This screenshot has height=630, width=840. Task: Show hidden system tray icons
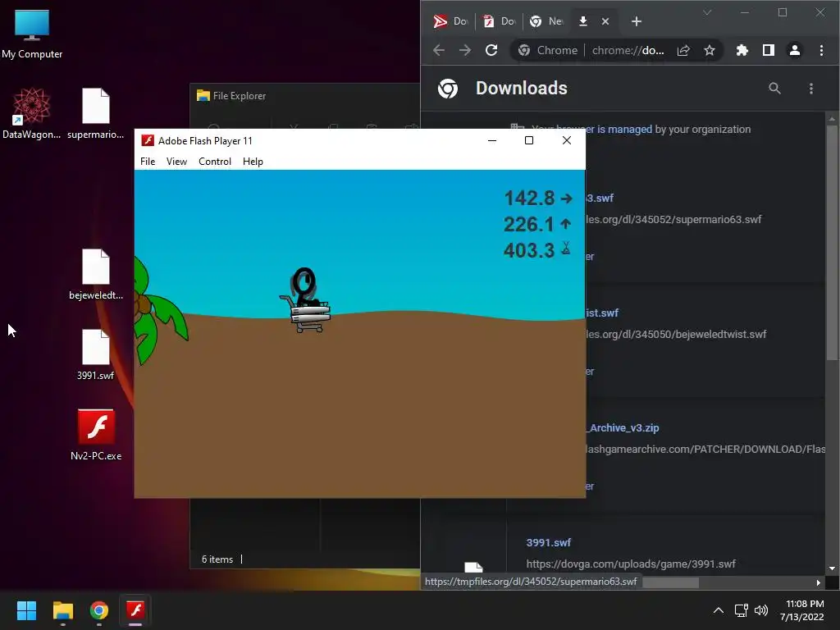click(x=719, y=610)
